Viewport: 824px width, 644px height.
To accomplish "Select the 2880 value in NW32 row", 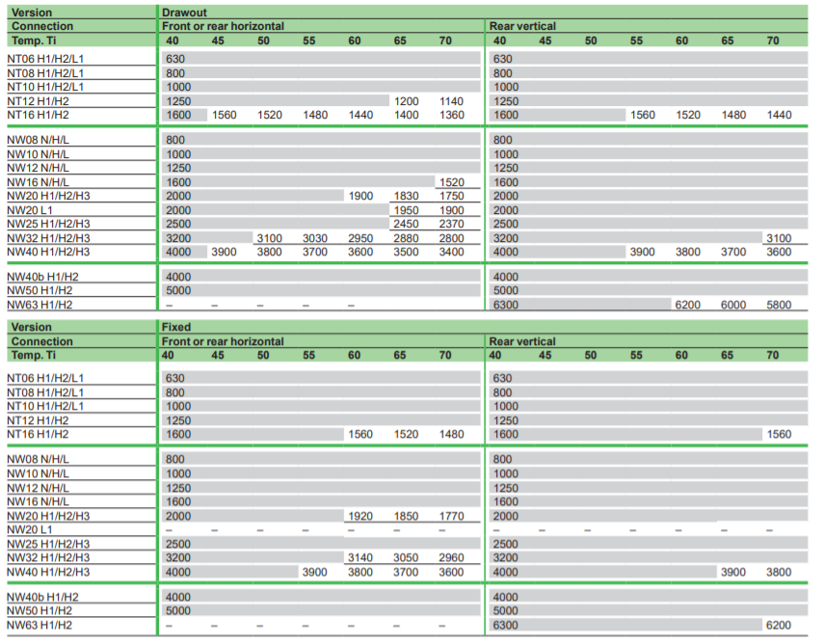I will coord(407,238).
